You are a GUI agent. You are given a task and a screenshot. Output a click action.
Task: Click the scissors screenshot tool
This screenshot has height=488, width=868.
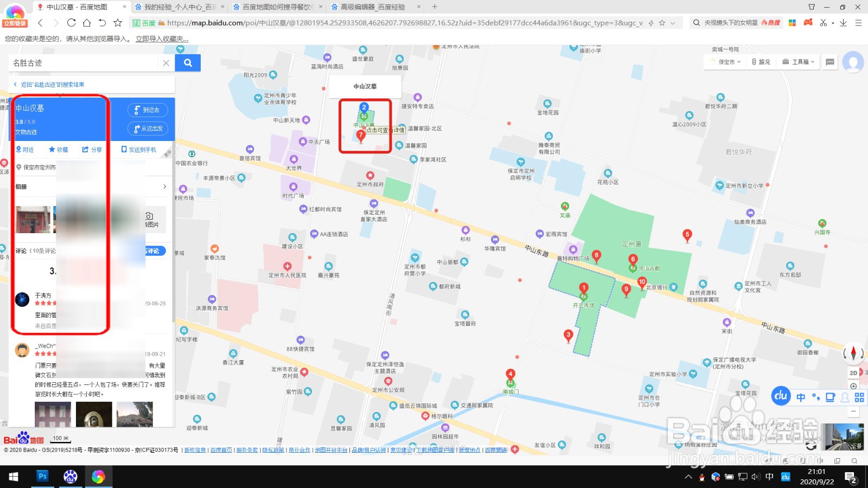pyautogui.click(x=824, y=23)
